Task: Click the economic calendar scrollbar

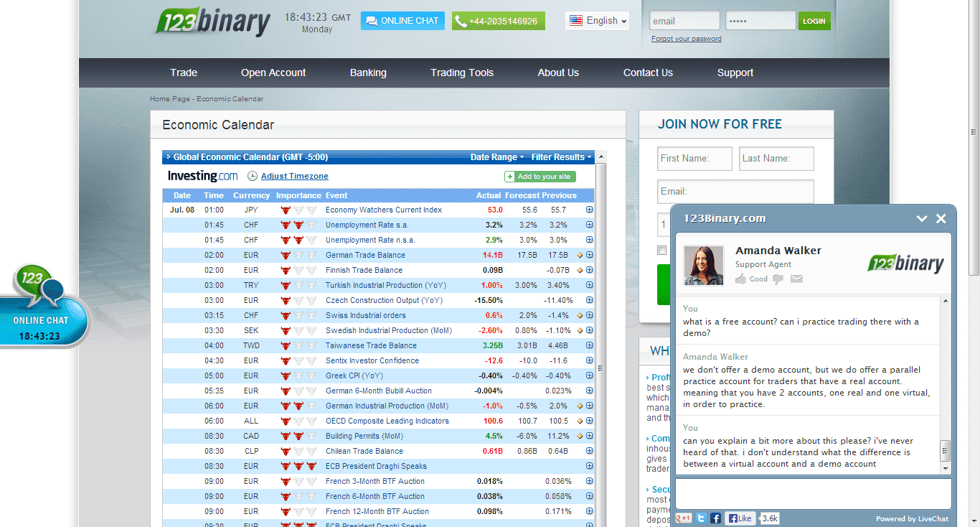Action: point(601,368)
